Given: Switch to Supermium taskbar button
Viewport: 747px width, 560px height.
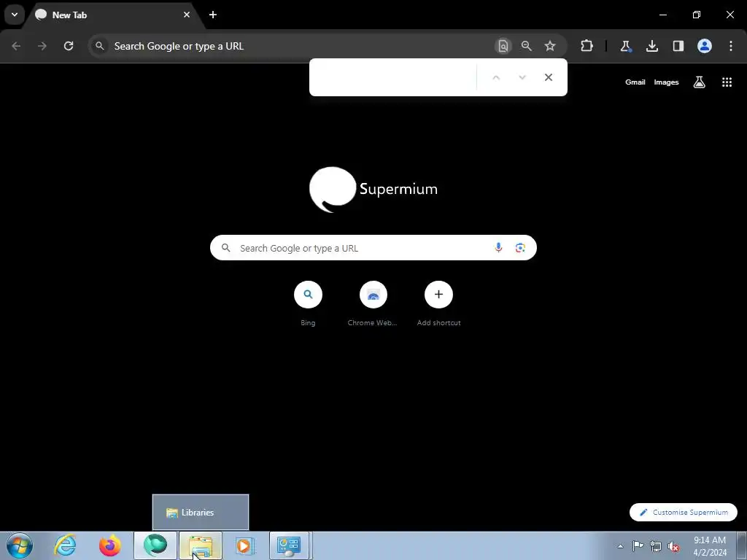Looking at the screenshot, I should coord(155,545).
